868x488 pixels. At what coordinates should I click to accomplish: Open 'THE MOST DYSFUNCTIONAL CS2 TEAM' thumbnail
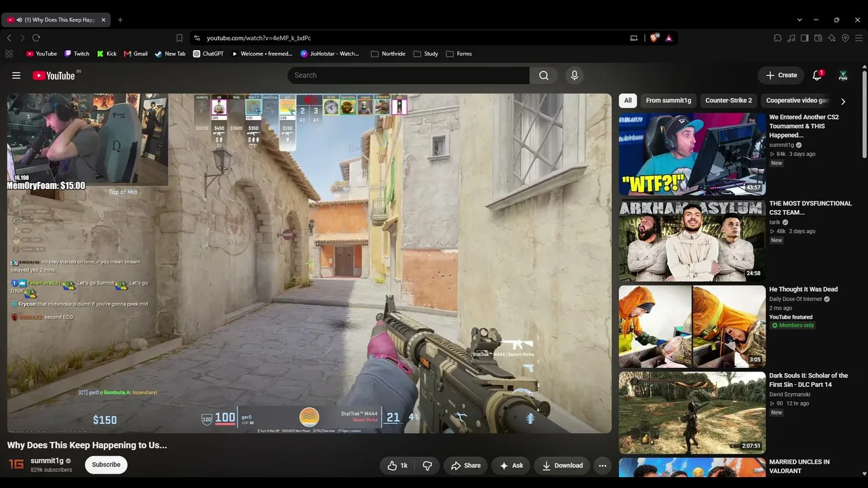coord(692,240)
